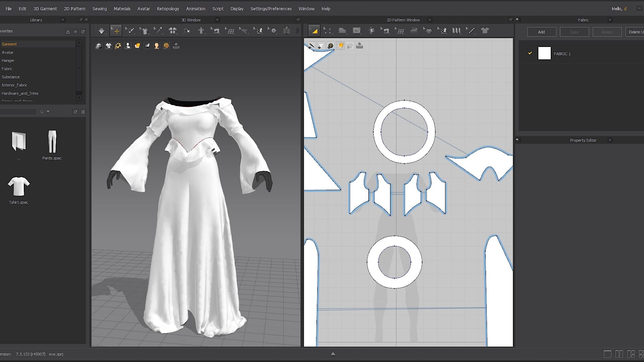The image size is (644, 362).
Task: Open the Property Editor dropdown arrow
Action: click(x=610, y=140)
